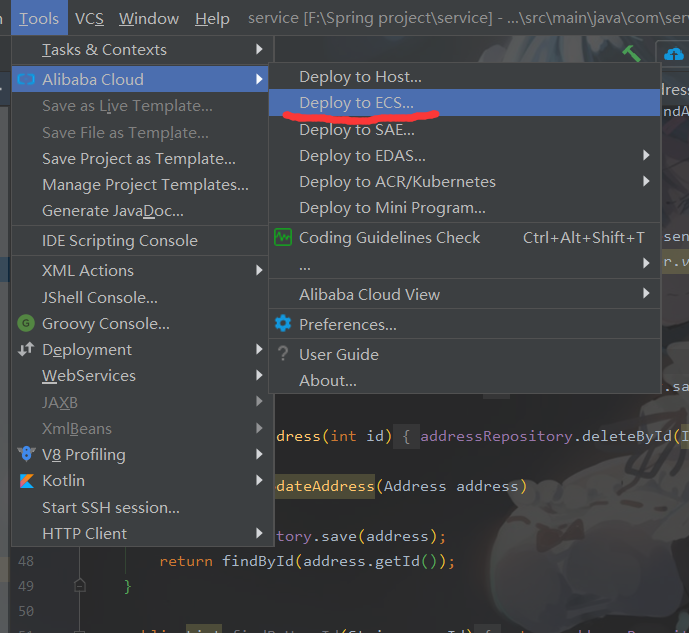Click the Preferences gear icon
The height and width of the screenshot is (633, 689).
click(283, 324)
